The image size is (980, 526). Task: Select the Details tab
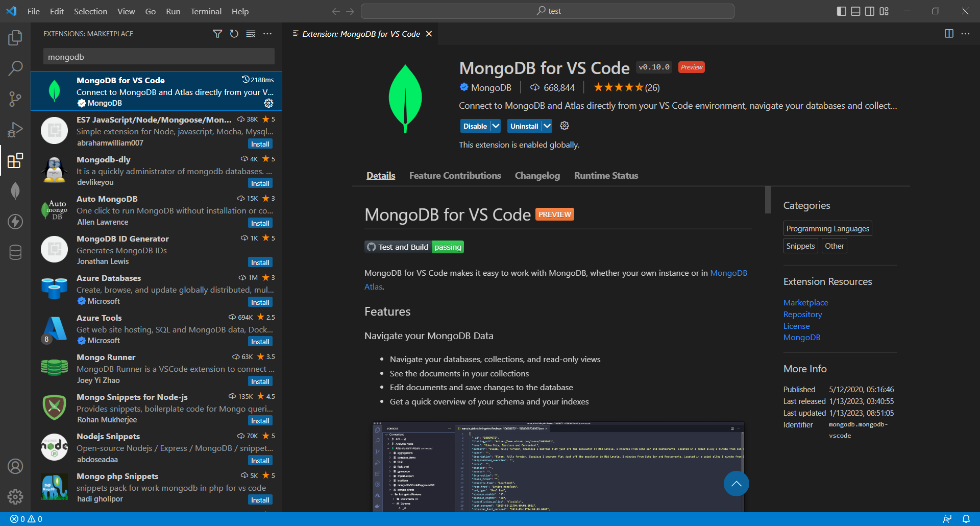pos(381,176)
